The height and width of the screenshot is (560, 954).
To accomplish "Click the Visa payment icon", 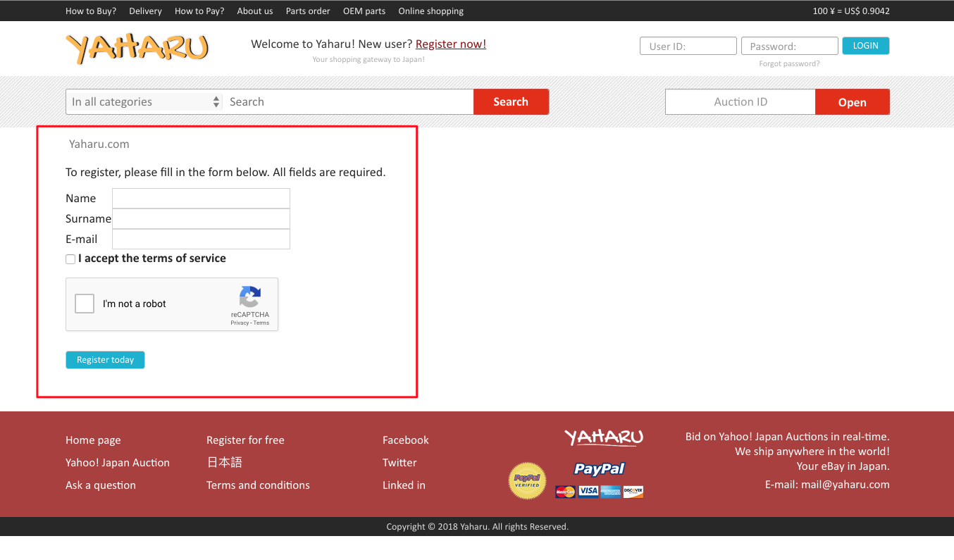I will (x=588, y=492).
